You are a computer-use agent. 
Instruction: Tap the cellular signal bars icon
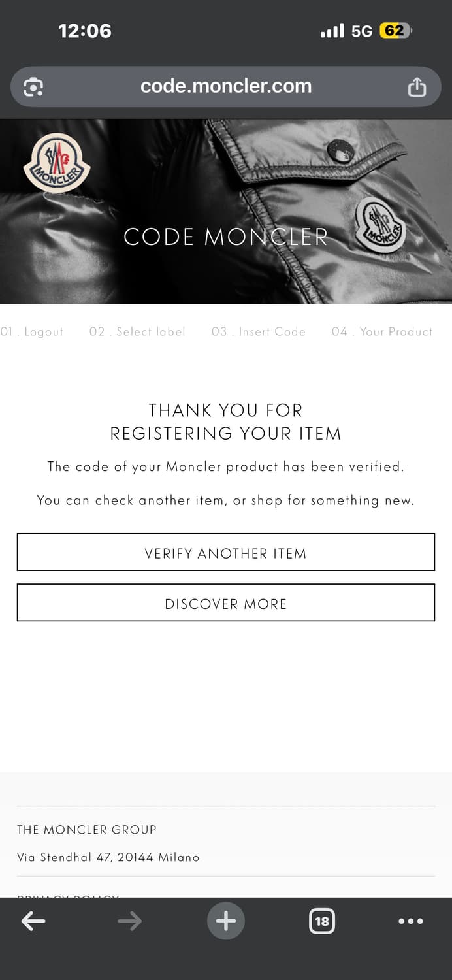pyautogui.click(x=332, y=31)
